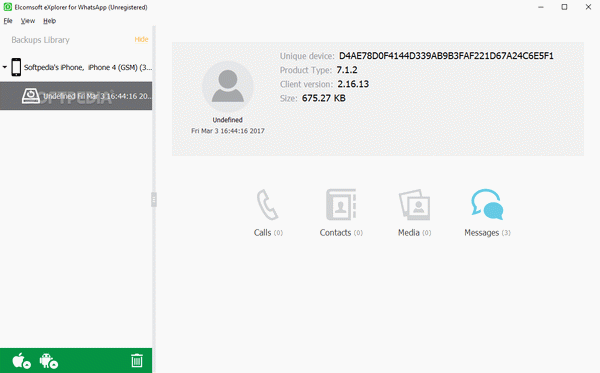600x373 pixels.
Task: Collapse the Softpedia's iPhone tree node
Action: tap(5, 67)
